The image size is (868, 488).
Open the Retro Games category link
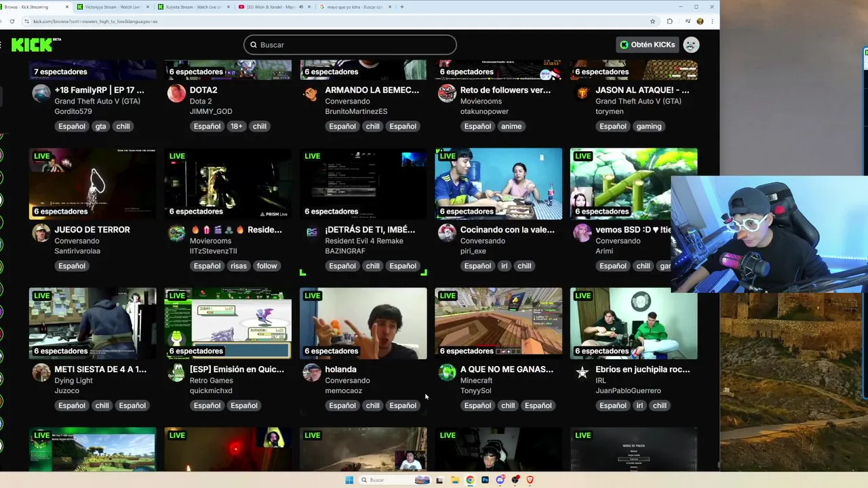[x=211, y=380]
